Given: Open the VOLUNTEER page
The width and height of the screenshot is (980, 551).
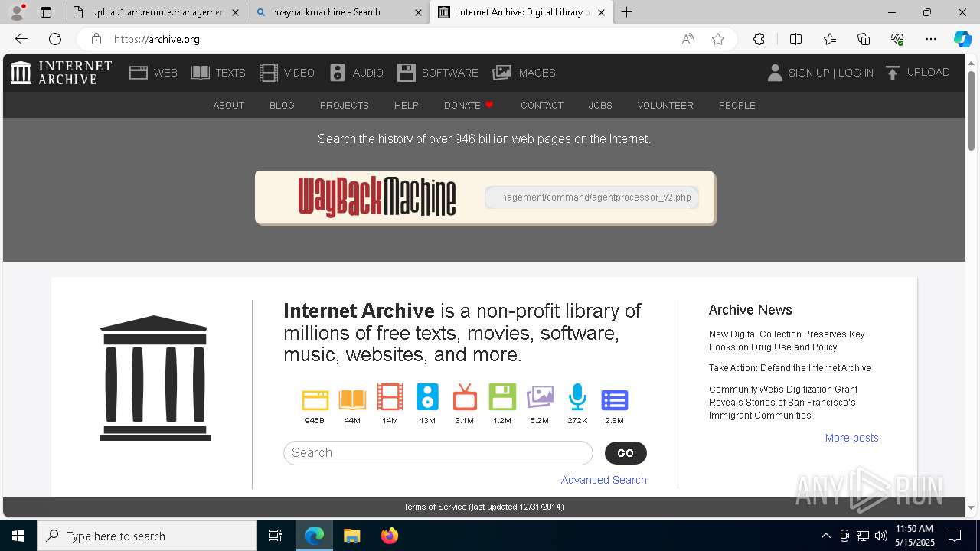Looking at the screenshot, I should click(665, 106).
